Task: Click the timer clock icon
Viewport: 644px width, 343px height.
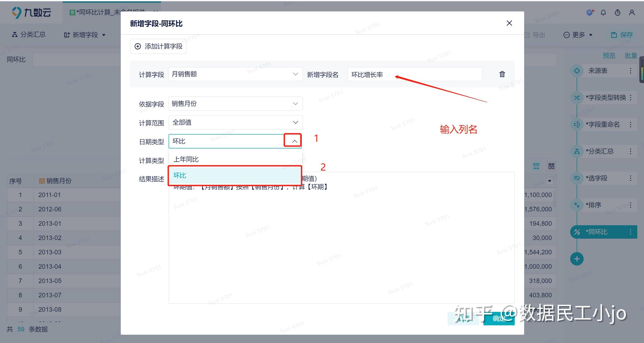Action: click(617, 13)
